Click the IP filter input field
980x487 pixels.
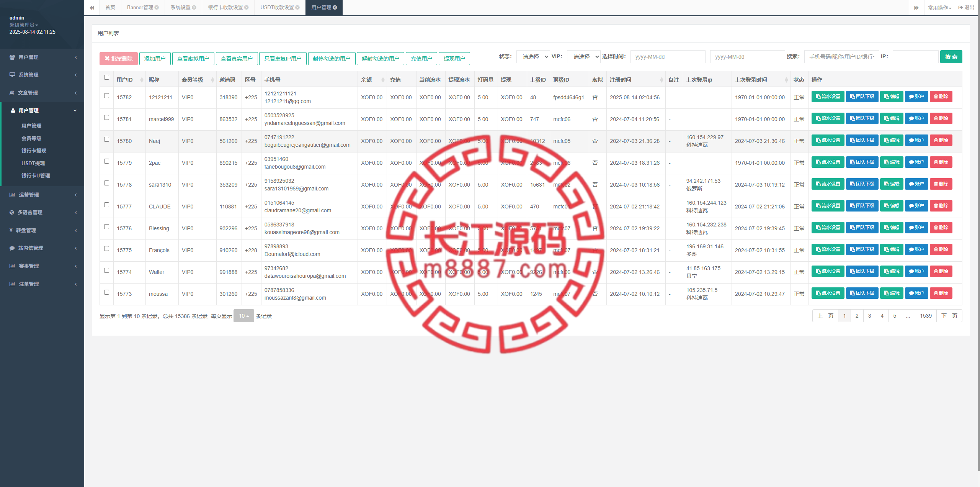[915, 57]
